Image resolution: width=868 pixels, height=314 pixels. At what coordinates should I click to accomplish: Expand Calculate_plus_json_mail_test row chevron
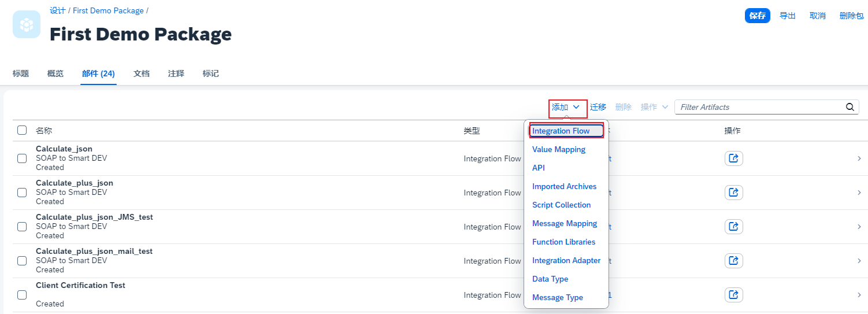859,261
